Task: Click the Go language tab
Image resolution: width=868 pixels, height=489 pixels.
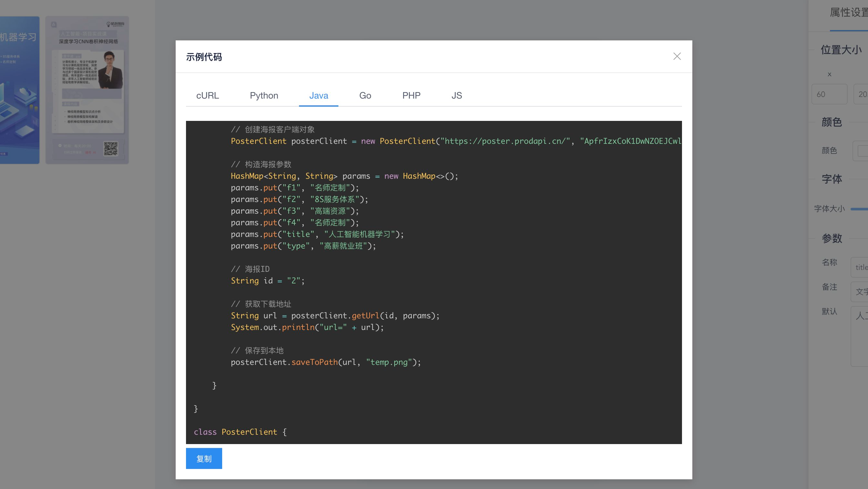Action: click(364, 95)
